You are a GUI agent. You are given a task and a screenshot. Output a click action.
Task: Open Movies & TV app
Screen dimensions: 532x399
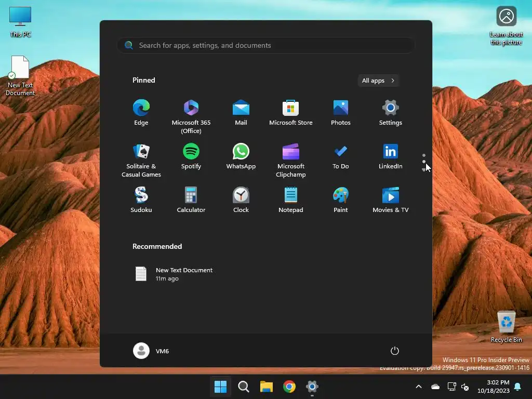(x=391, y=200)
